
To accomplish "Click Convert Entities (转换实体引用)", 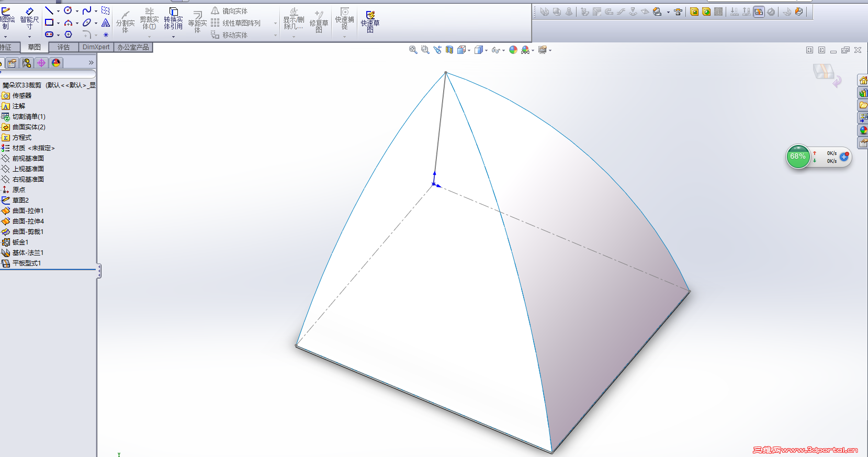I will [x=173, y=19].
